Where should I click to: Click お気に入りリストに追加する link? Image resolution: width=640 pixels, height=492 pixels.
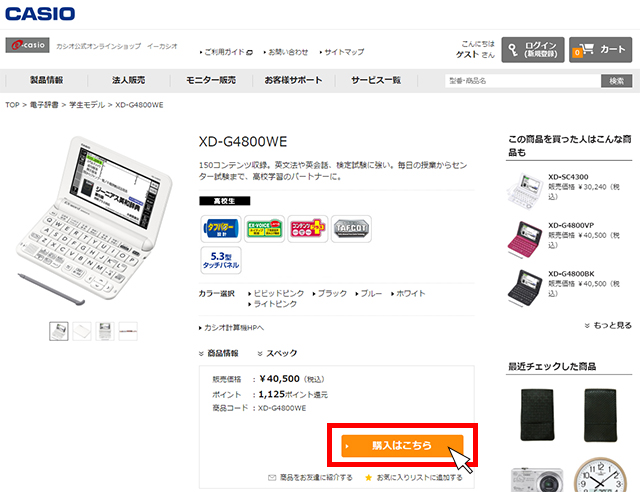pyautogui.click(x=419, y=477)
